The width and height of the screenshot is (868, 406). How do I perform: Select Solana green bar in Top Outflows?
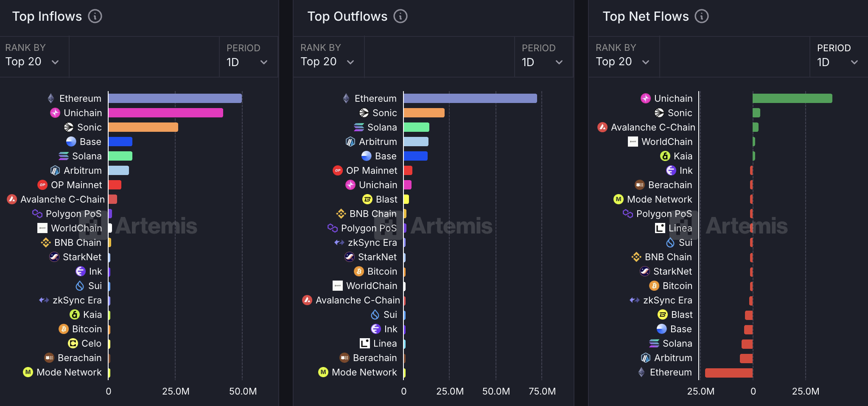point(417,127)
